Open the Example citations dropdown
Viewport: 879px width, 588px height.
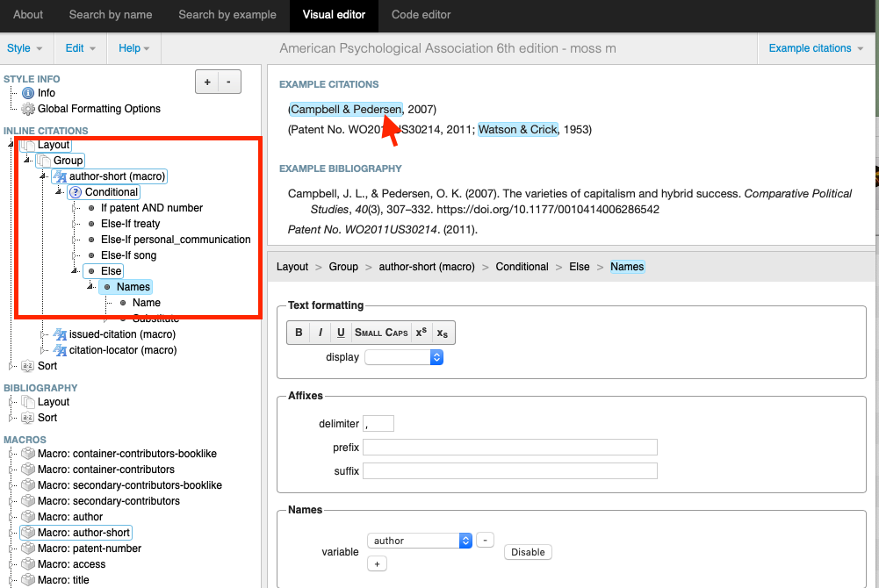coord(816,48)
